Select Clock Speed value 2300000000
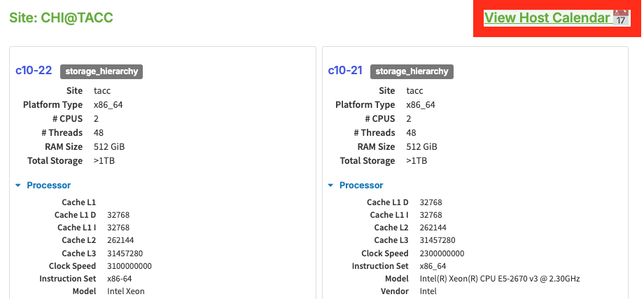 (x=442, y=253)
